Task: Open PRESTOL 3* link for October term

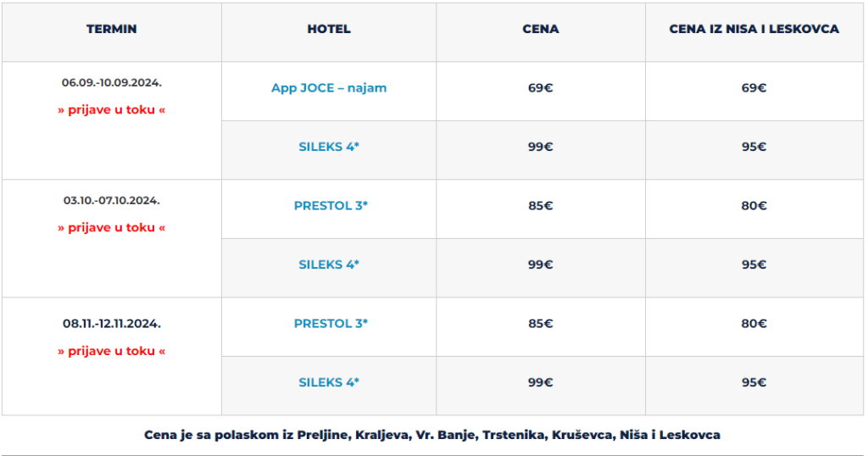Action: point(331,206)
